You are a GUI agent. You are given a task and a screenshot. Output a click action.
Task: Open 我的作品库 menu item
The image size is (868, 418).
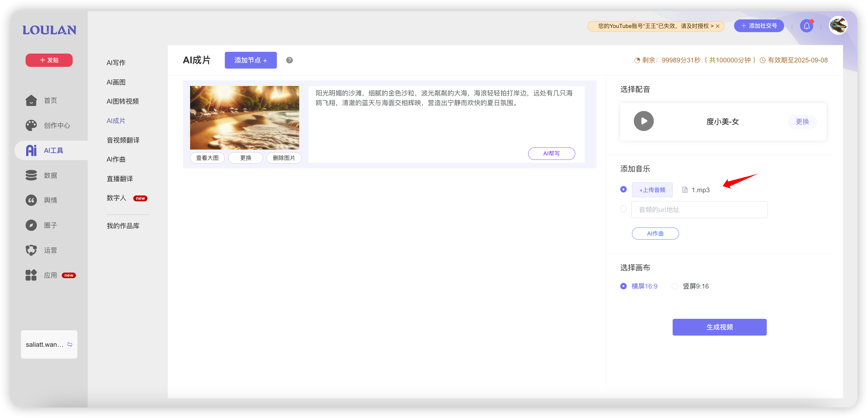123,226
